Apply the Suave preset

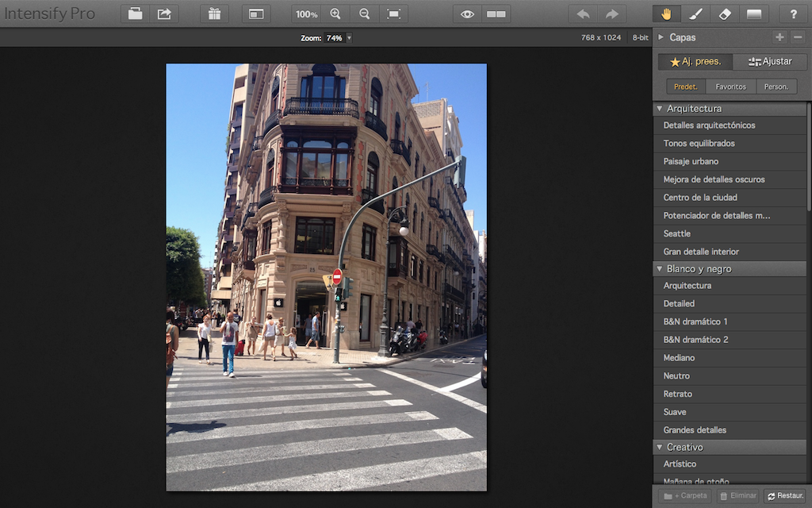(730, 412)
